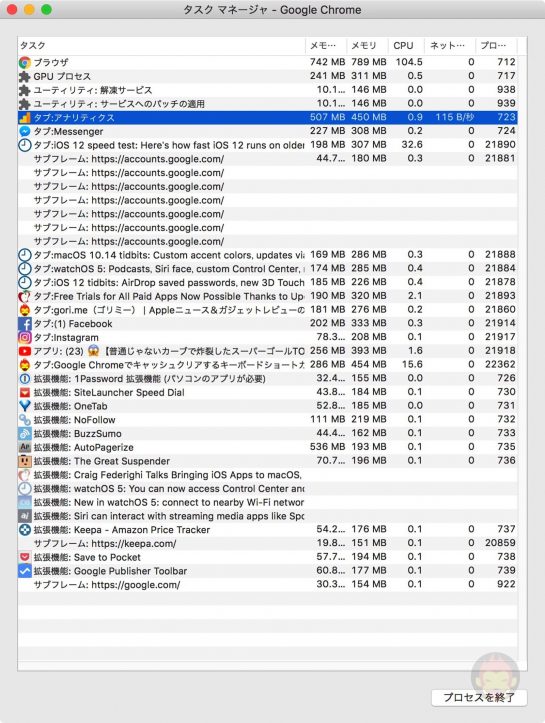
Task: Click puzzle icon of サービスへのパッチの適用 row
Action: click(x=25, y=104)
